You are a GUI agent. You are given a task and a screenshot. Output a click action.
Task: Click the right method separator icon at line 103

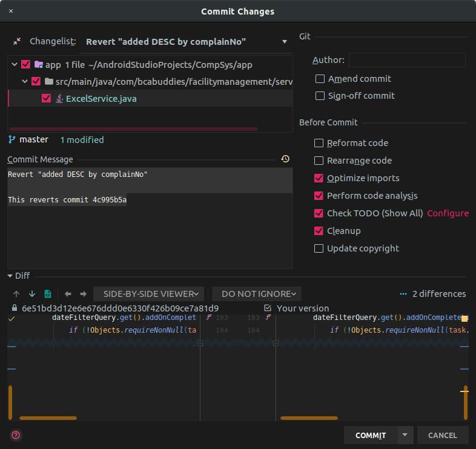268,318
